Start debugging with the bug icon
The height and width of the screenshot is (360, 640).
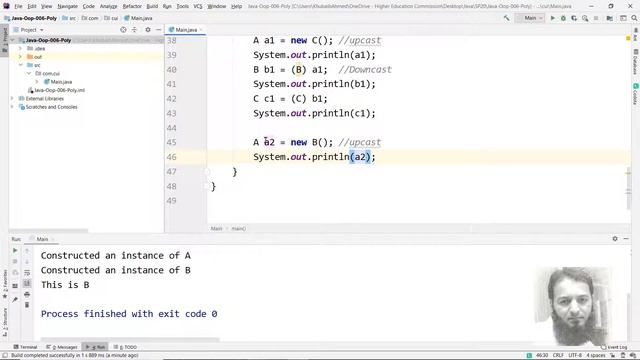tap(563, 18)
